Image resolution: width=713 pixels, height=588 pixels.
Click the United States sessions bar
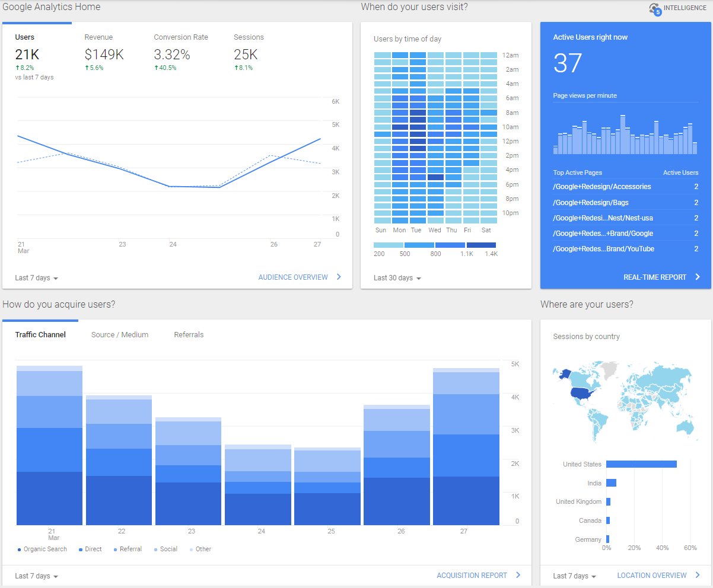coord(641,464)
